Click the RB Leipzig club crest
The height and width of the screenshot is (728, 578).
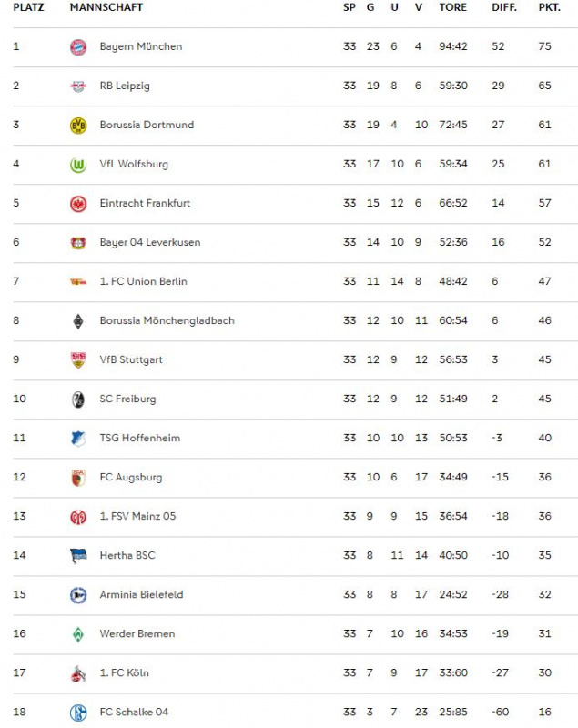click(x=78, y=86)
